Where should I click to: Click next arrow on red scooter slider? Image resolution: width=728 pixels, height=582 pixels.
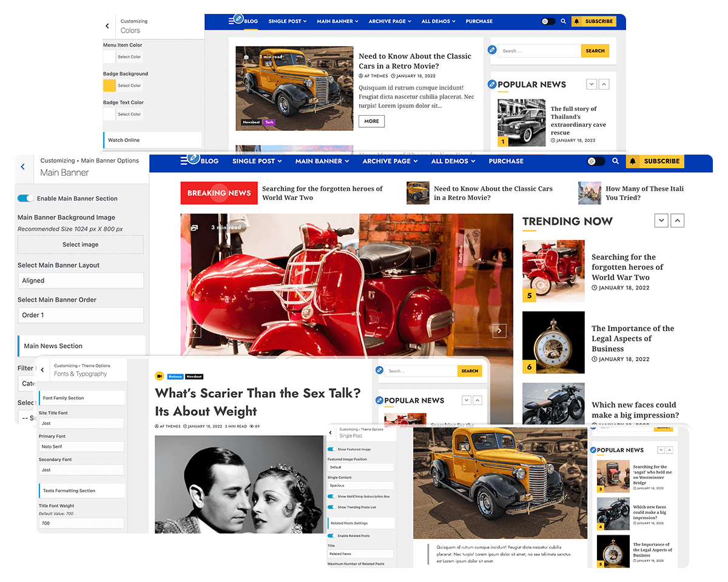[x=499, y=330]
